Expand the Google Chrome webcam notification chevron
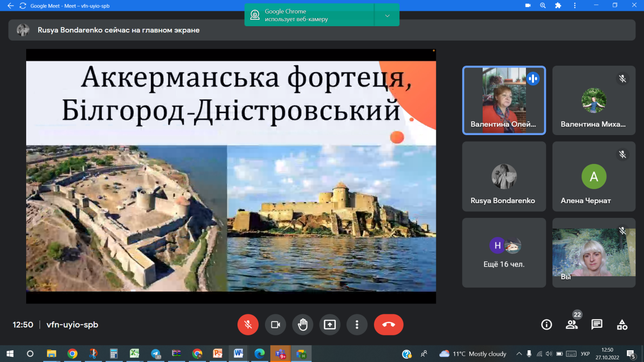Image resolution: width=644 pixels, height=362 pixels. (x=387, y=16)
